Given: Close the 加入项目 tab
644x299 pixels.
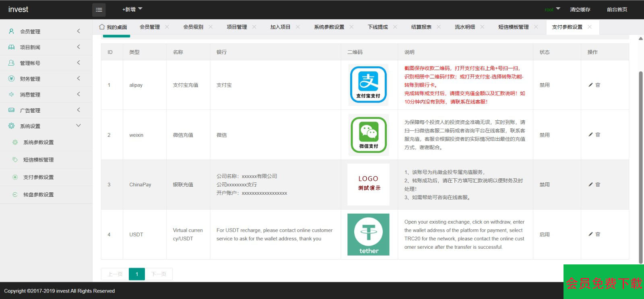Looking at the screenshot, I should tap(298, 27).
